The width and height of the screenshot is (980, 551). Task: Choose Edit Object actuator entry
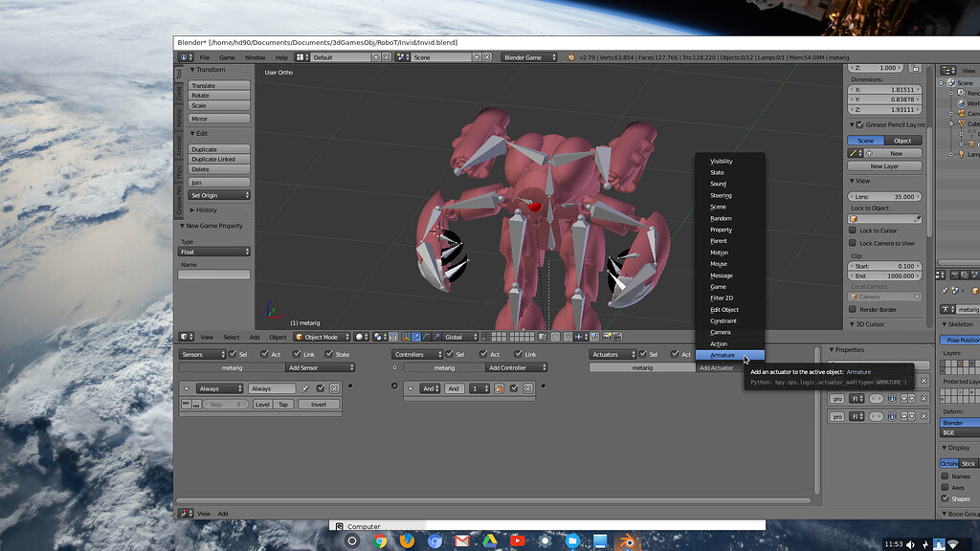(x=729, y=309)
